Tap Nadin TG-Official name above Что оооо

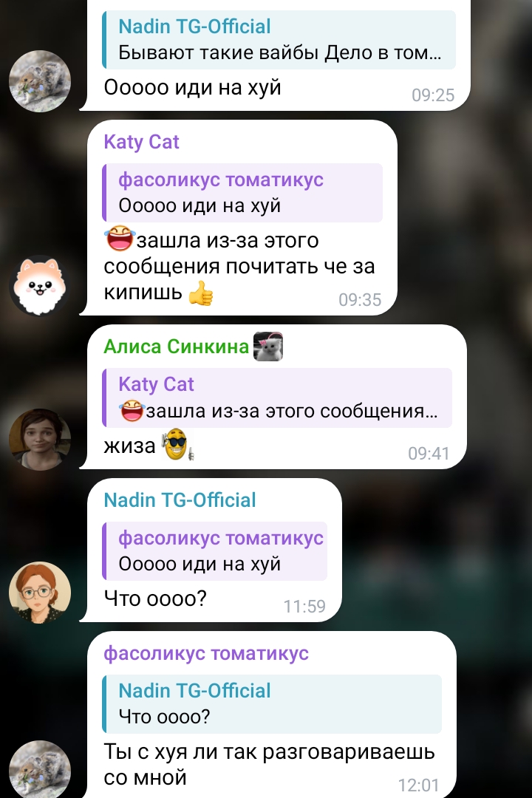tap(180, 499)
